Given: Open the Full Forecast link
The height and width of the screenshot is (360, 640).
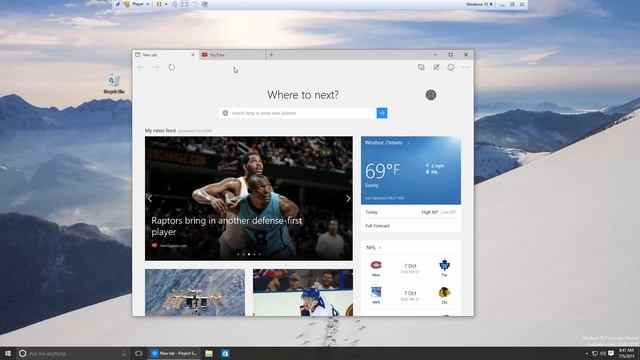Looking at the screenshot, I should (x=377, y=226).
